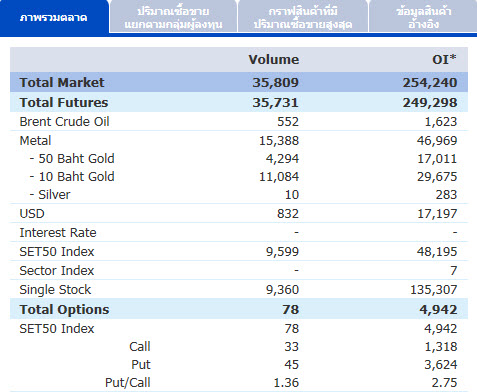This screenshot has width=477, height=392.
Task: Click the Sector Index row label
Action: 57,270
